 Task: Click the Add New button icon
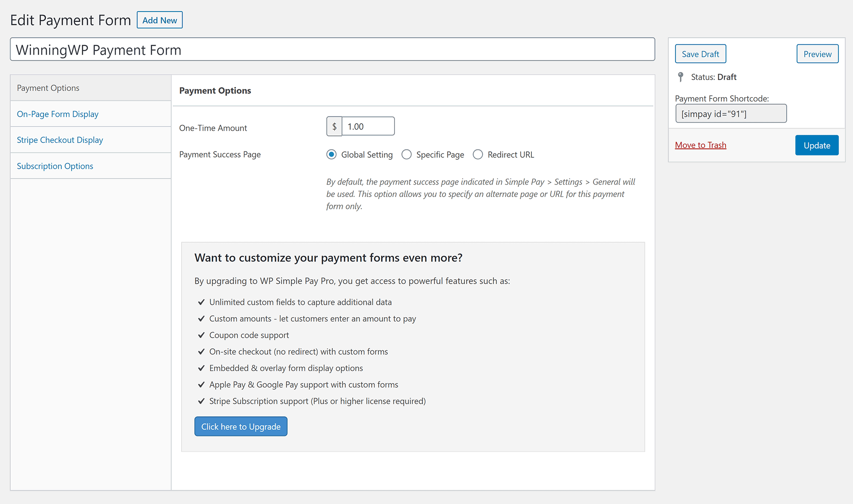pos(160,19)
